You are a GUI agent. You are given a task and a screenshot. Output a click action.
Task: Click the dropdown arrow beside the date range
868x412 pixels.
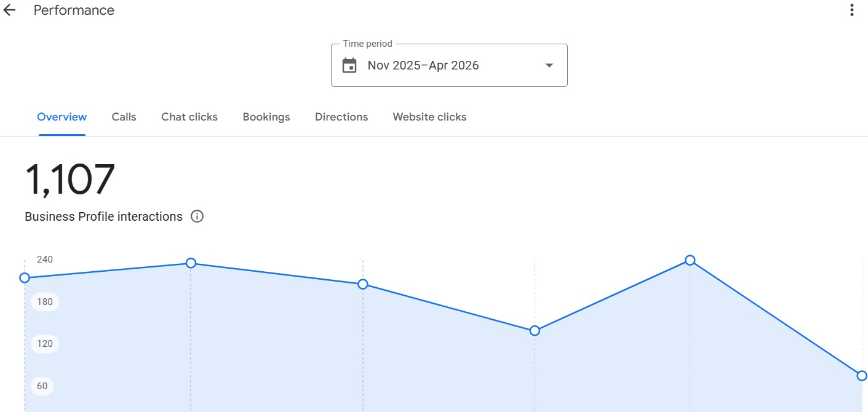pyautogui.click(x=548, y=65)
